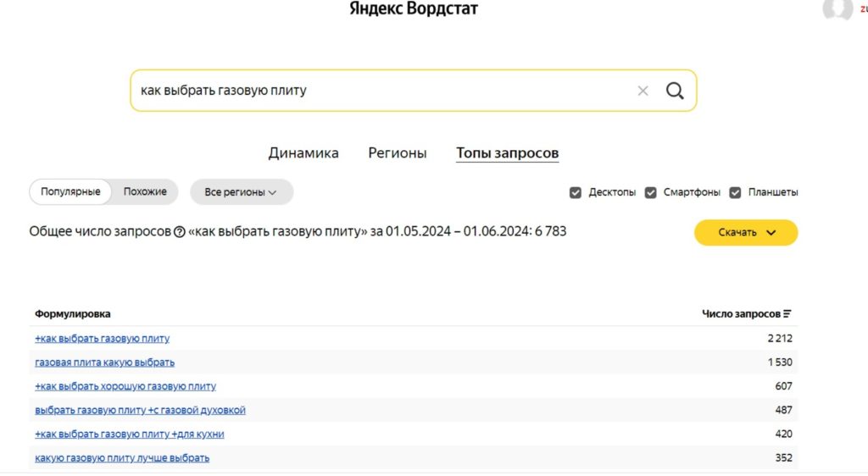Click the Яндекс Вордстат logo
The height and width of the screenshot is (476, 868).
click(414, 8)
